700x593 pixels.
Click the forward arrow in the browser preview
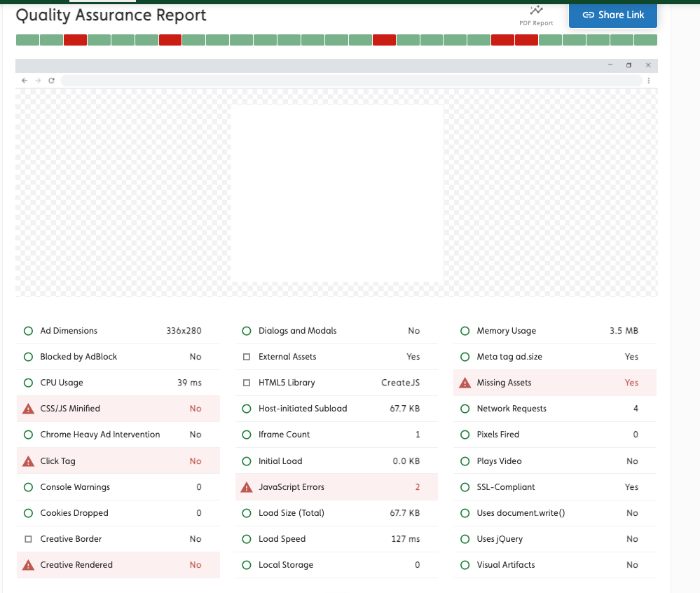38,80
